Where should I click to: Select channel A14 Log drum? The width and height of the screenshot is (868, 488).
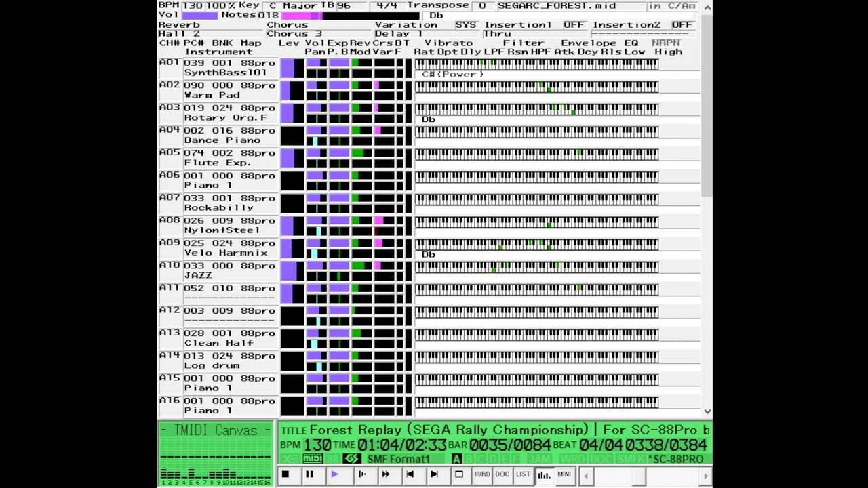click(219, 361)
